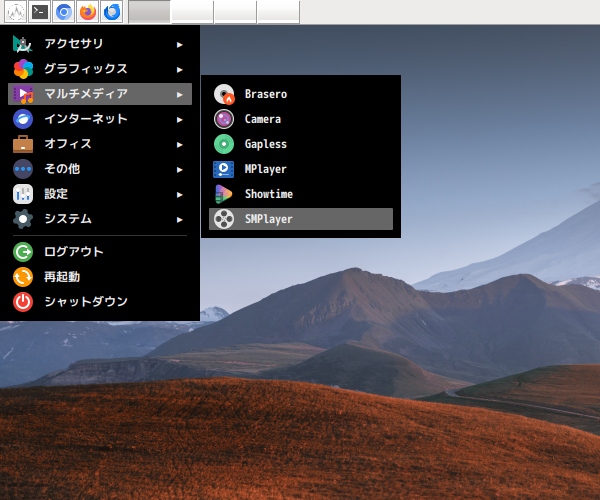600x500 pixels.
Task: Expand the システム submenu arrow
Action: [179, 220]
